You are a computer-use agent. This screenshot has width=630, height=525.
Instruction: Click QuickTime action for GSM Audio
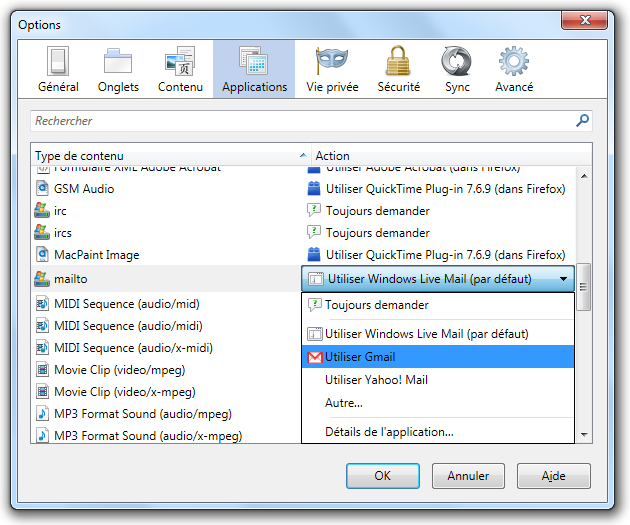pos(446,189)
